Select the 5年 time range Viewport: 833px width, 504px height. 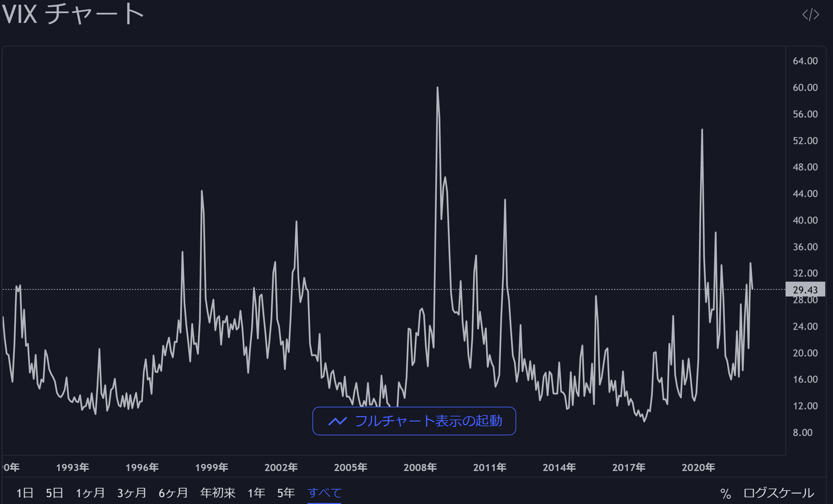(x=286, y=493)
